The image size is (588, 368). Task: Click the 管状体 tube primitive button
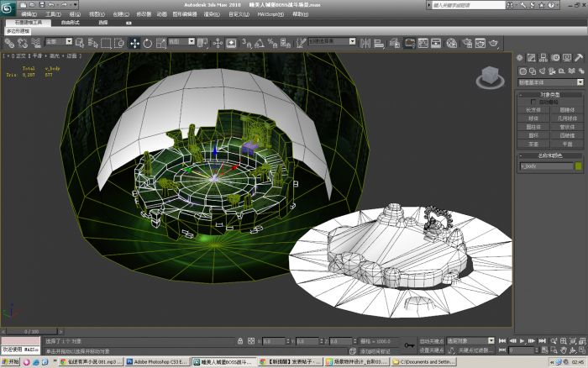coord(567,127)
